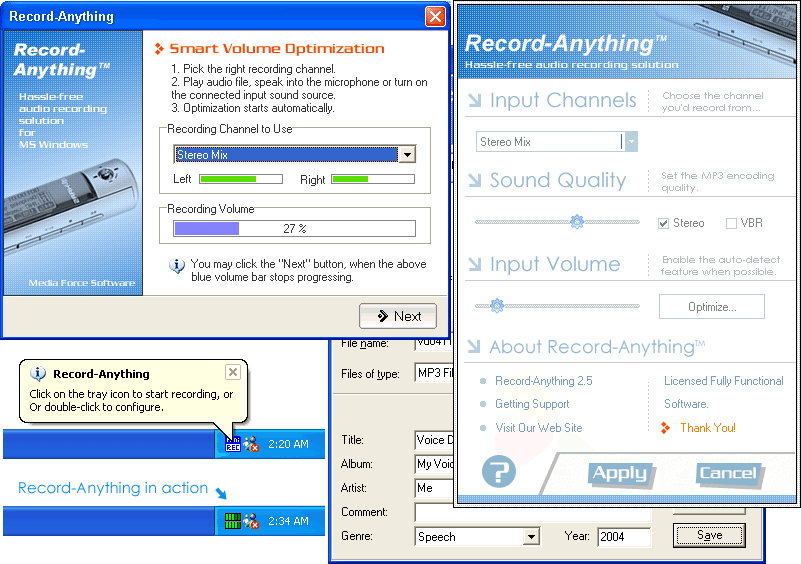This screenshot has width=801, height=564.
Task: Open the Getting Support link
Action: click(x=532, y=404)
